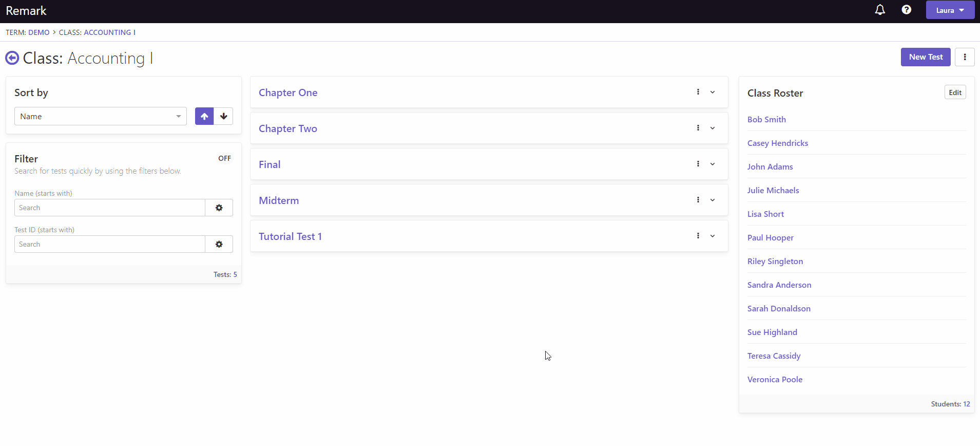The height and width of the screenshot is (446, 980).
Task: Click the Tests: 5 count
Action: pos(225,274)
